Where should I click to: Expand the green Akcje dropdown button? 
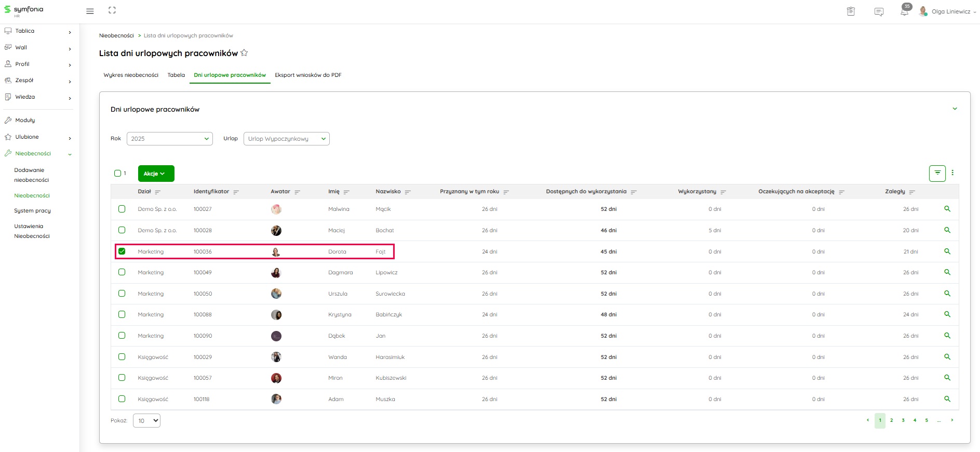pos(156,174)
